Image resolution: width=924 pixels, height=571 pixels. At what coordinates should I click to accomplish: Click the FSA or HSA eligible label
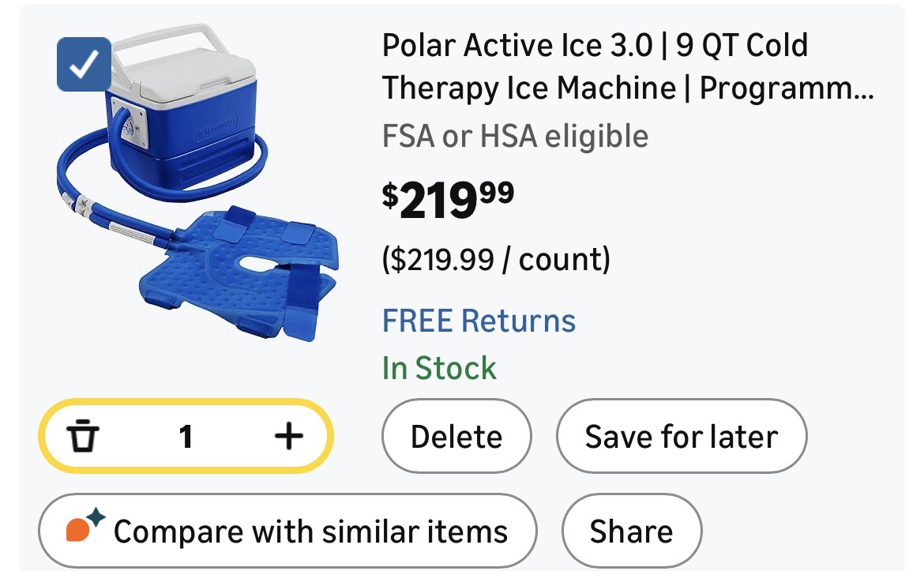pos(515,136)
